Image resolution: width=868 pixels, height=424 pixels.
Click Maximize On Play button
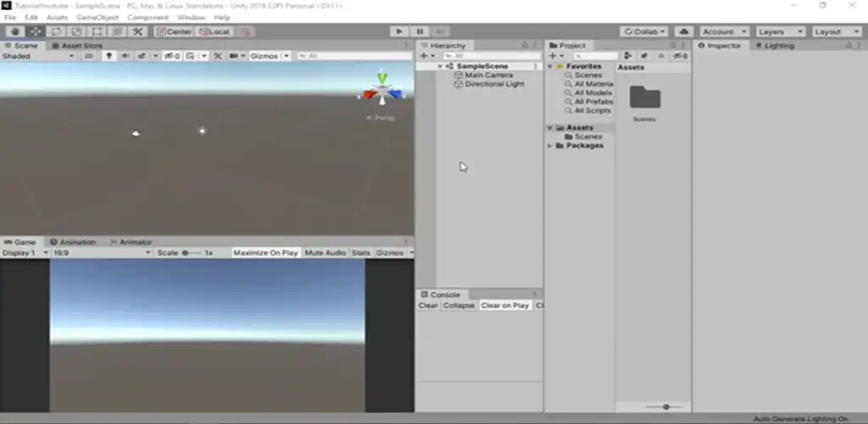pos(265,253)
